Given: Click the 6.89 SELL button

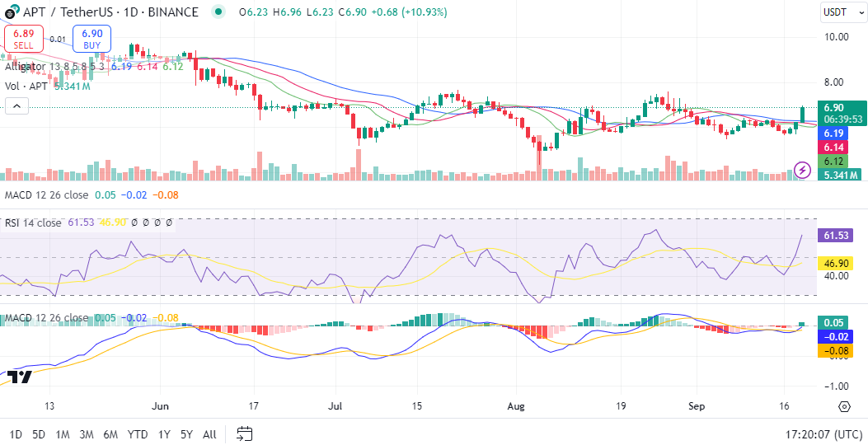Looking at the screenshot, I should (x=23, y=39).
